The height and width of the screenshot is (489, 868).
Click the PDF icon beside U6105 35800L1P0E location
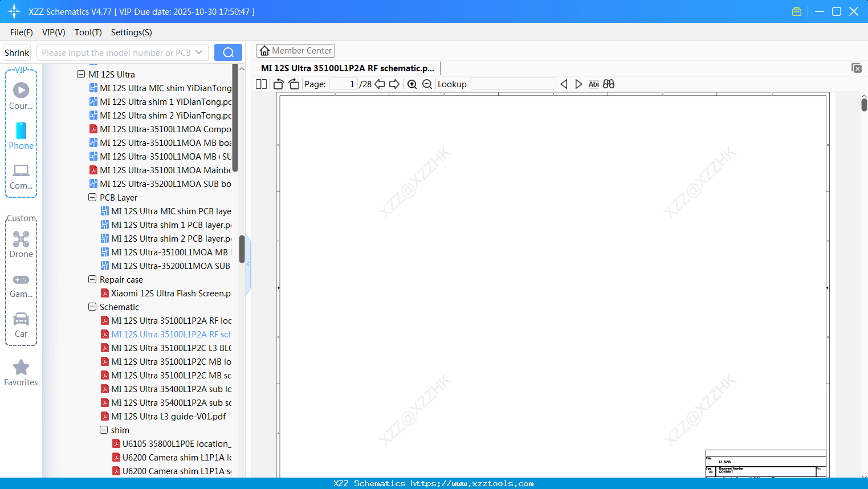116,444
